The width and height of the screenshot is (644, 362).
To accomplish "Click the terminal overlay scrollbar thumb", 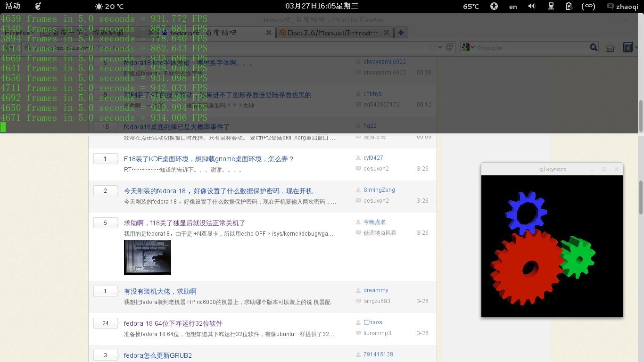I will tap(641, 115).
